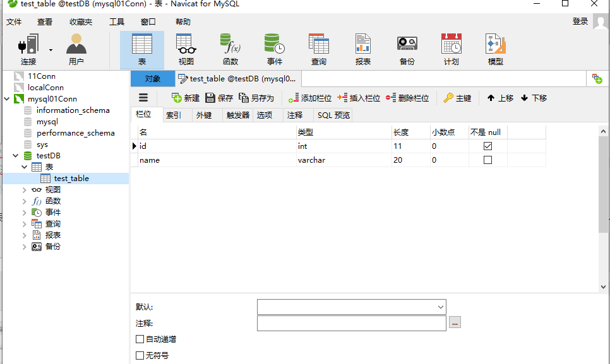Screen dimensions: 610x364
Task: Select information_schema database in tree
Action: pyautogui.click(x=73, y=110)
